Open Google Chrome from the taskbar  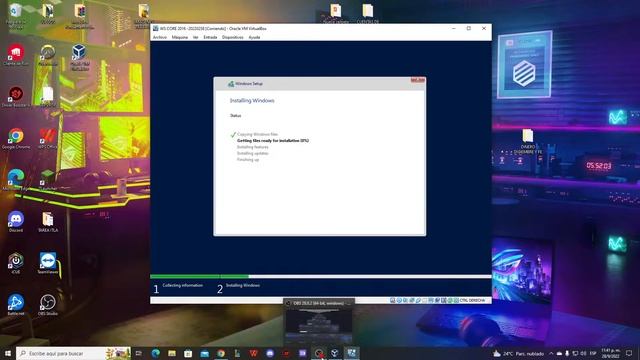[221, 353]
